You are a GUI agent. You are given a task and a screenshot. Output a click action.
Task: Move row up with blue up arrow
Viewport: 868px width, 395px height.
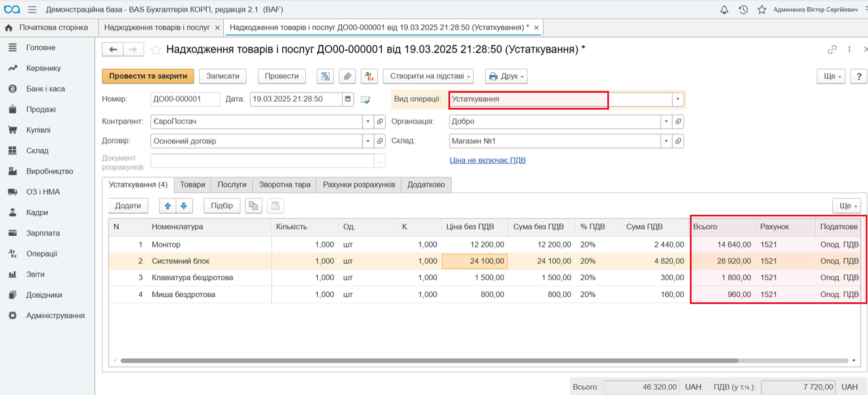[168, 206]
